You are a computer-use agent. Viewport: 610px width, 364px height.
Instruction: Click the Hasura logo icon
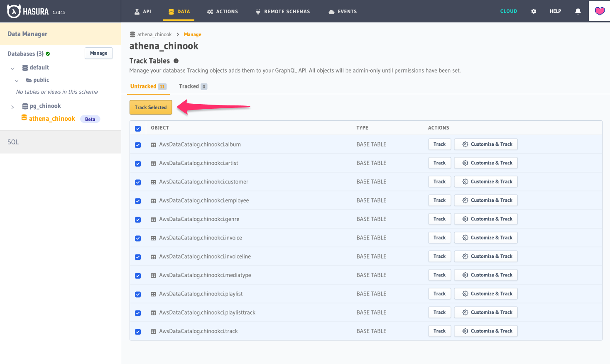click(x=14, y=11)
